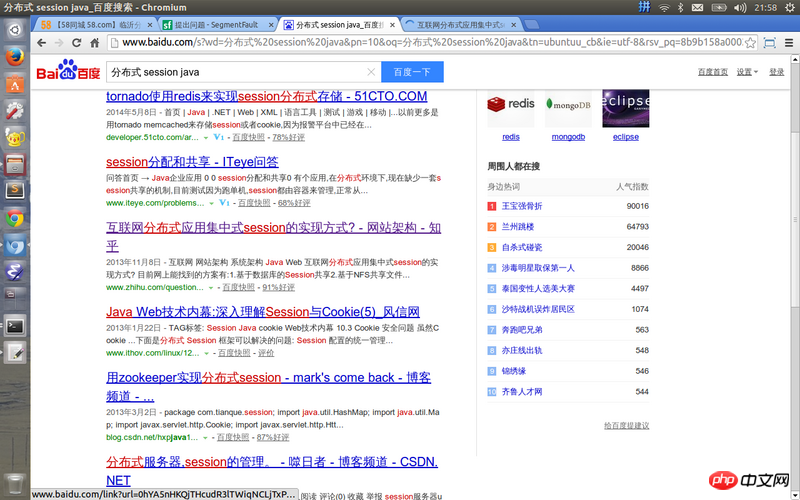Expand arrow beside www.iteye.com URL

[211, 204]
